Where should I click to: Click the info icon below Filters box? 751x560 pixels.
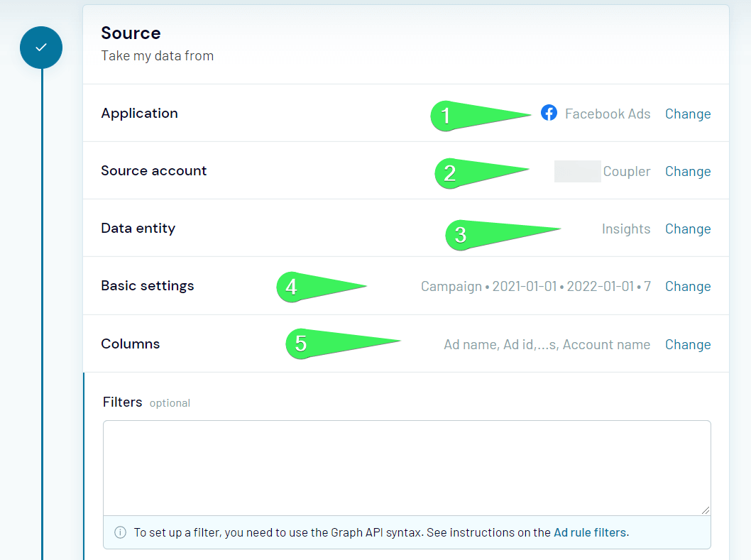tap(120, 532)
